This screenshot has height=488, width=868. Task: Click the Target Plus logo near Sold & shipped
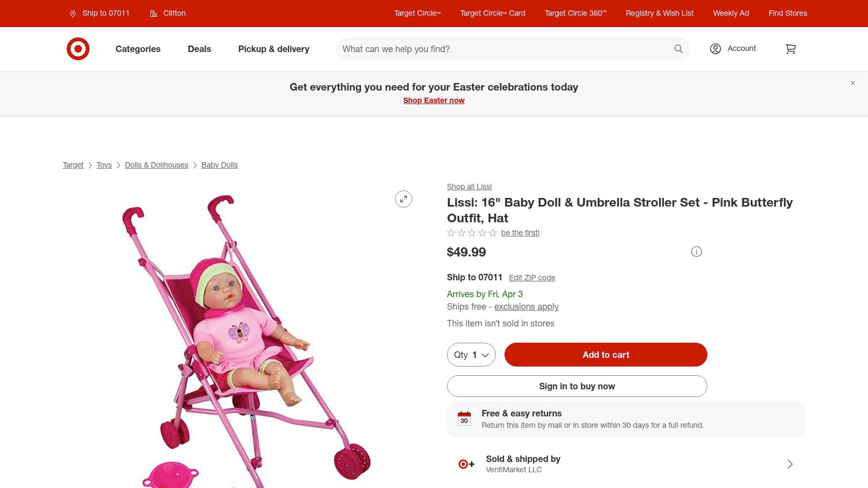click(465, 464)
